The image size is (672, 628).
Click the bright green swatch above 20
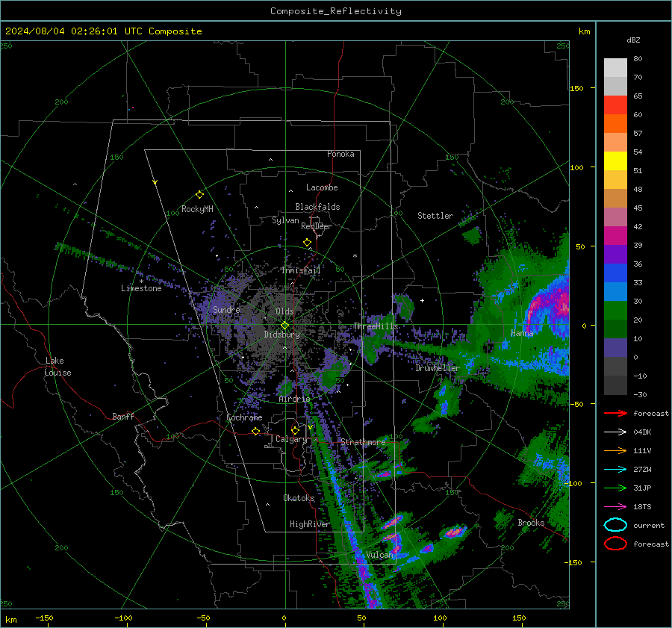pos(615,310)
